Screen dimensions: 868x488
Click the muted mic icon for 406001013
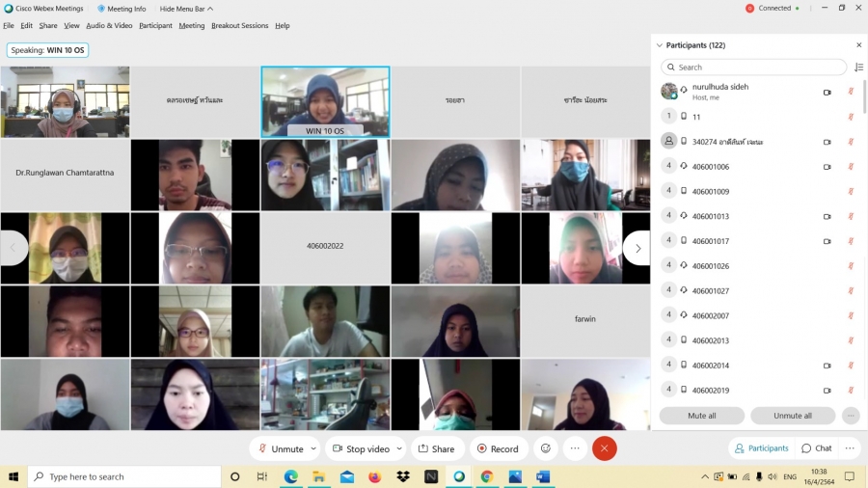click(x=850, y=216)
